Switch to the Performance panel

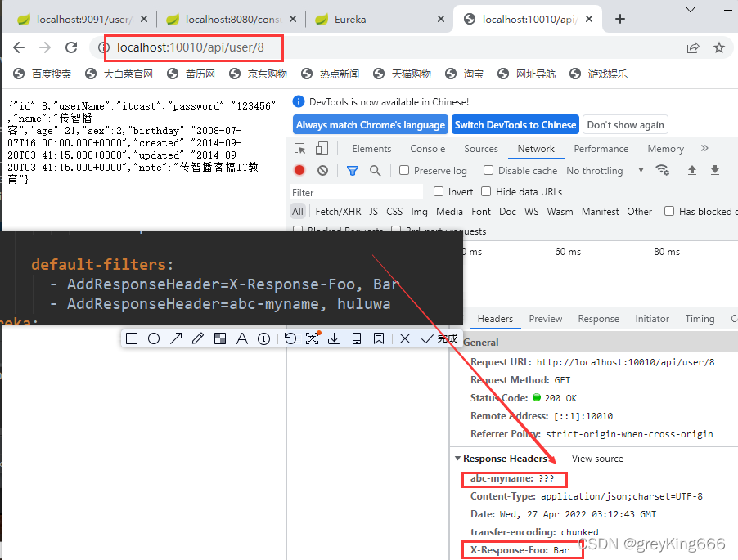[601, 149]
